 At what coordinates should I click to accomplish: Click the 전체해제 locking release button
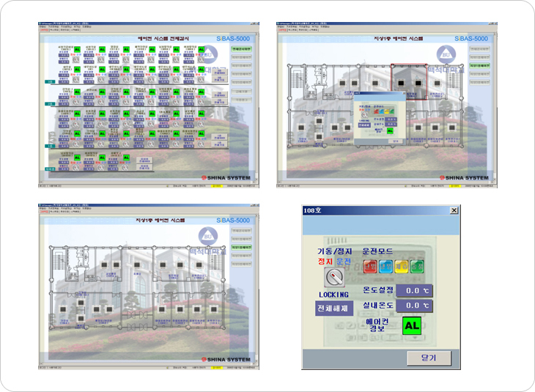coord(334,308)
